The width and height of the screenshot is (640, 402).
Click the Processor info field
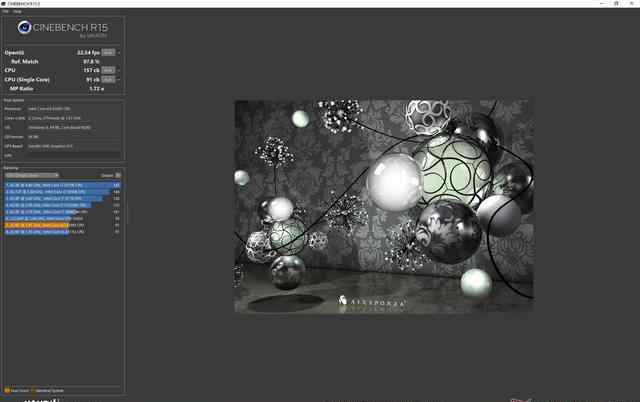coord(74,109)
